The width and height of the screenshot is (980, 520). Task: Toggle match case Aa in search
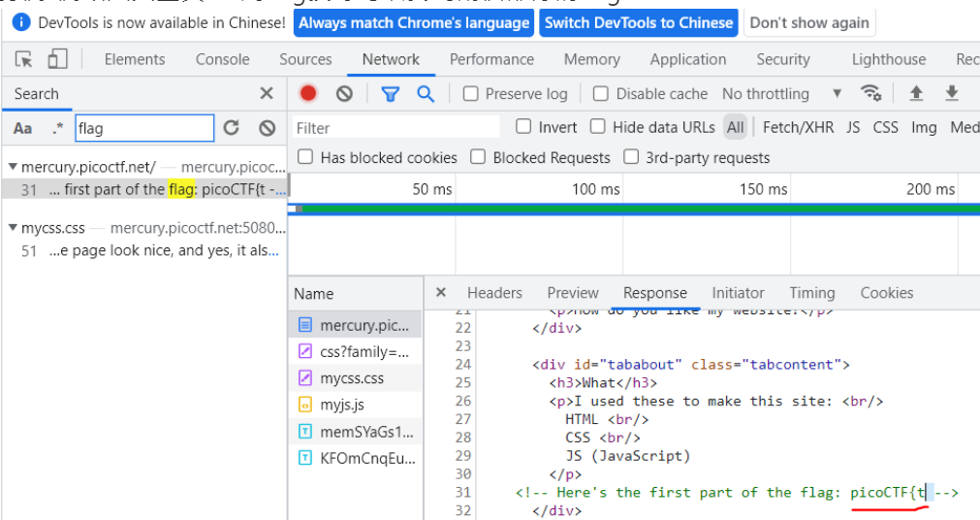(23, 128)
